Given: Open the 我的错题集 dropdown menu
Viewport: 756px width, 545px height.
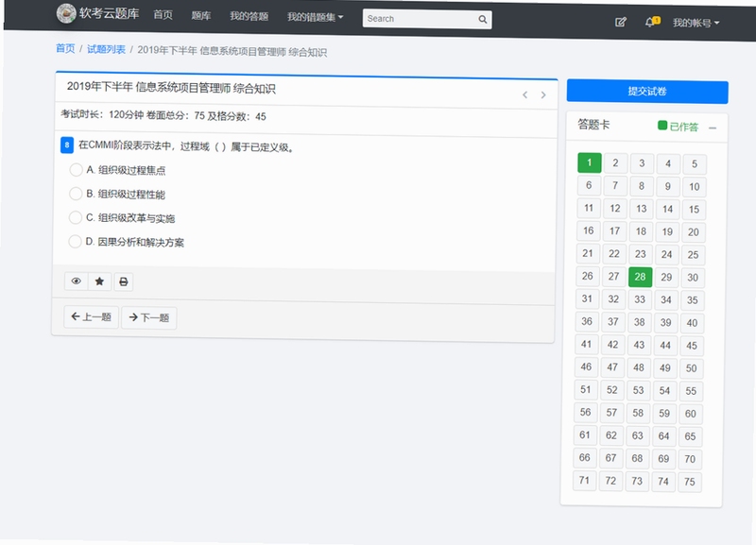Looking at the screenshot, I should point(316,17).
